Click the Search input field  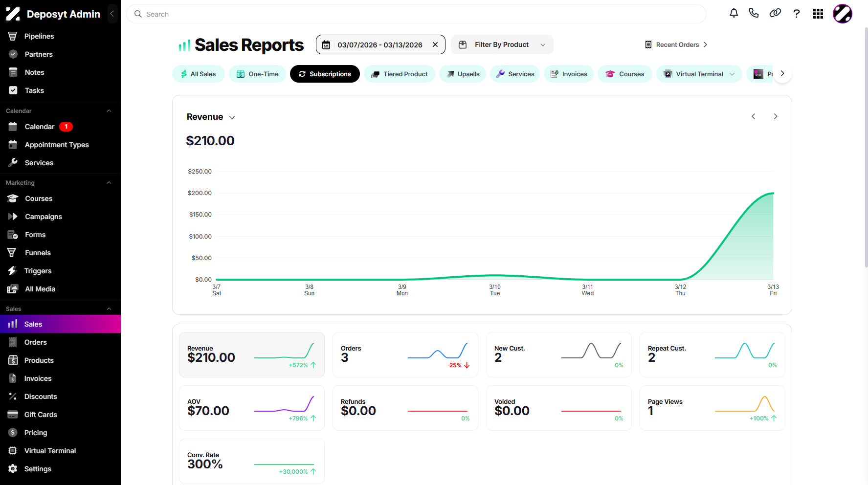coord(416,14)
